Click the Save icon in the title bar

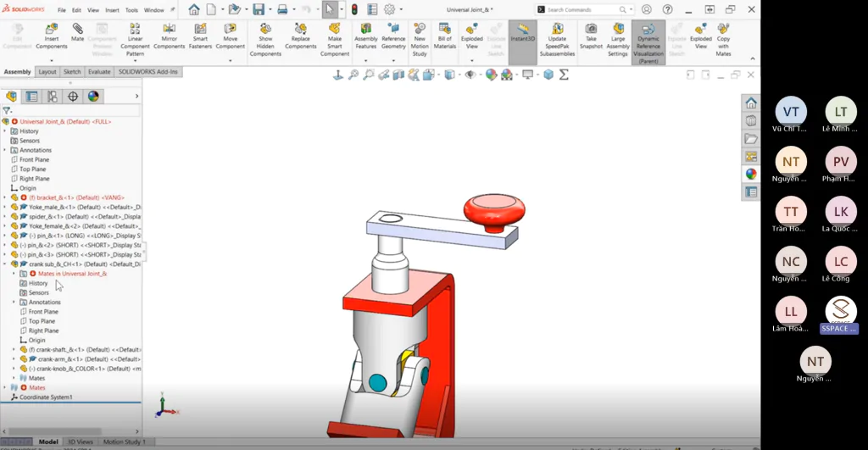pyautogui.click(x=259, y=9)
